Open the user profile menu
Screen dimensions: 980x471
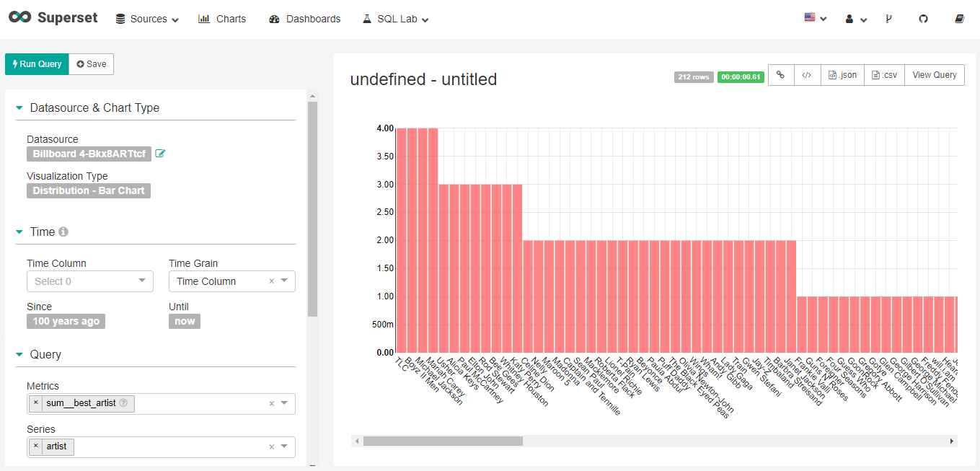(856, 19)
